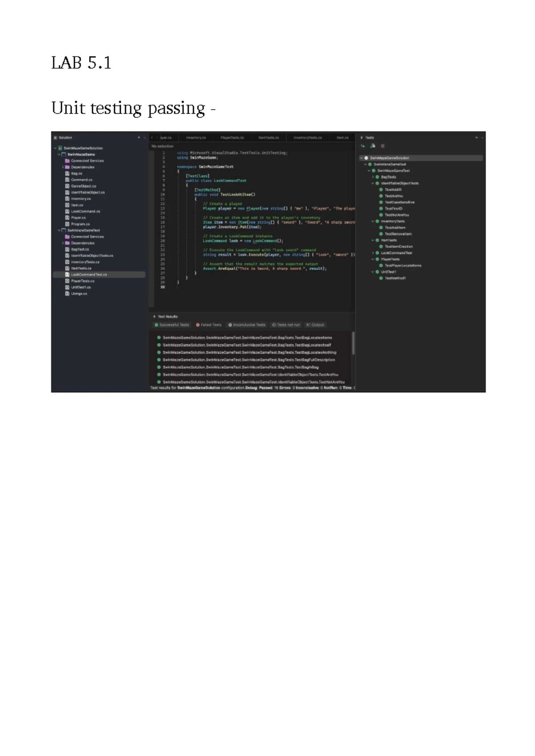535x756 pixels.
Task: Collapse the IdentifiableObjectTests node
Action: click(x=373, y=183)
